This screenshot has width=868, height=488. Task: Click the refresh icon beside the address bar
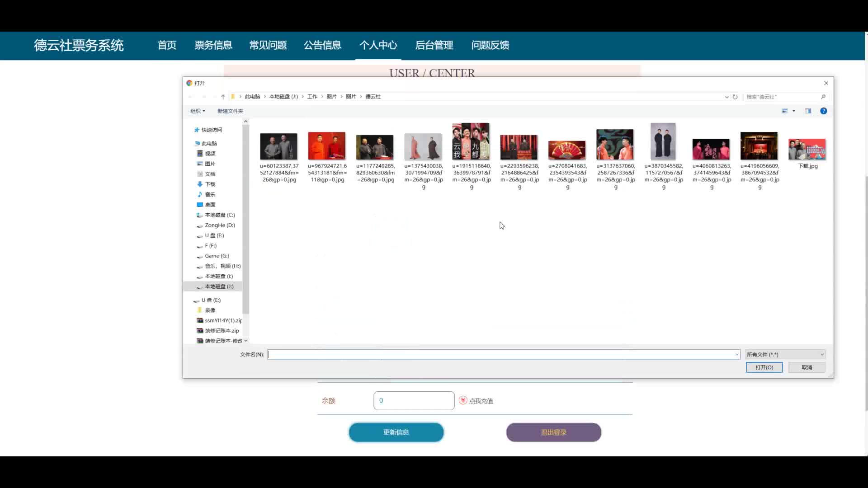(x=735, y=97)
